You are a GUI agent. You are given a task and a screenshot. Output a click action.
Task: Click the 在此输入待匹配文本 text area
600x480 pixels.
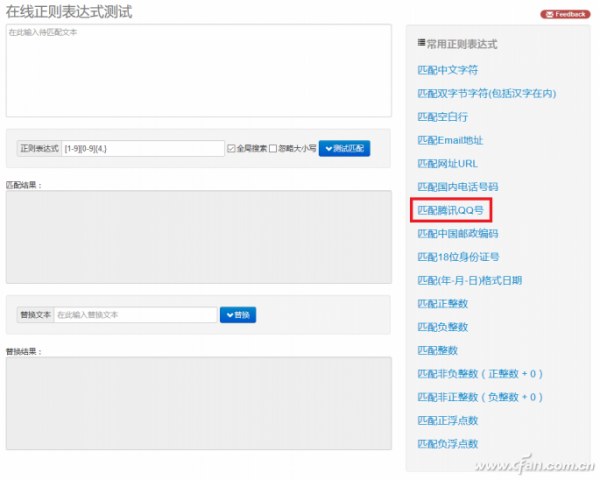(x=198, y=70)
